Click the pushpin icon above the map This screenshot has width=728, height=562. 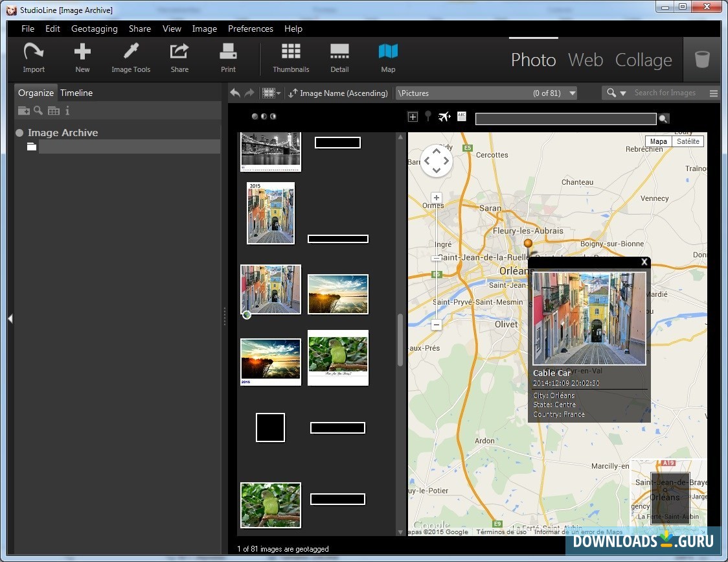(x=428, y=117)
